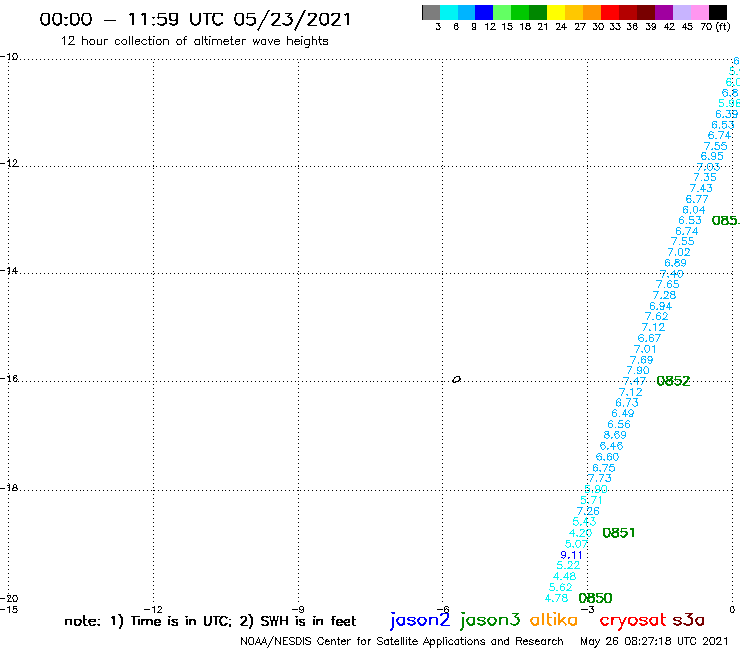Click the 'May 26 08:27:18 UTC 2021' timestamp

[654, 641]
